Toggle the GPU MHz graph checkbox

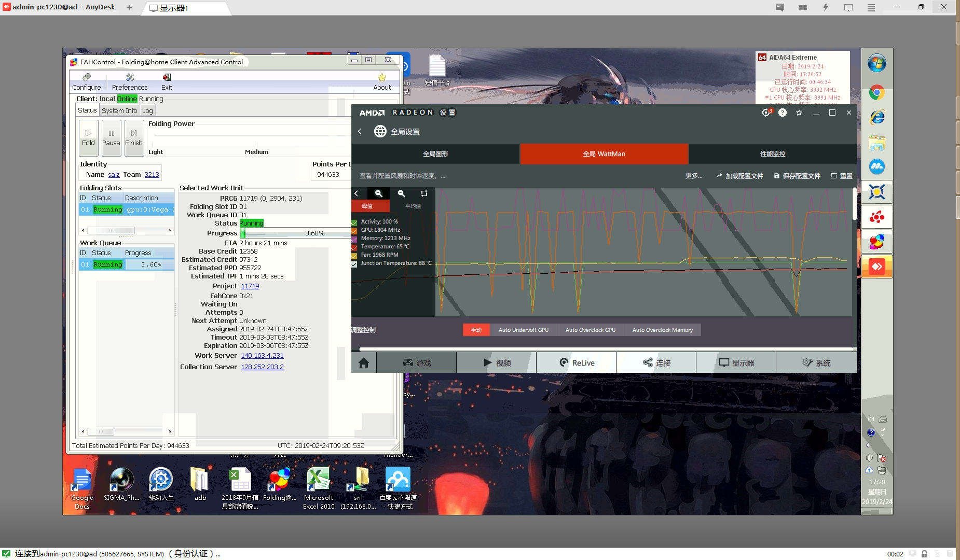pyautogui.click(x=354, y=230)
